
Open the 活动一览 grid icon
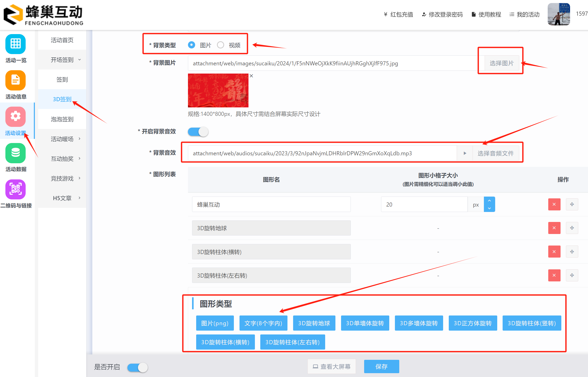point(15,44)
